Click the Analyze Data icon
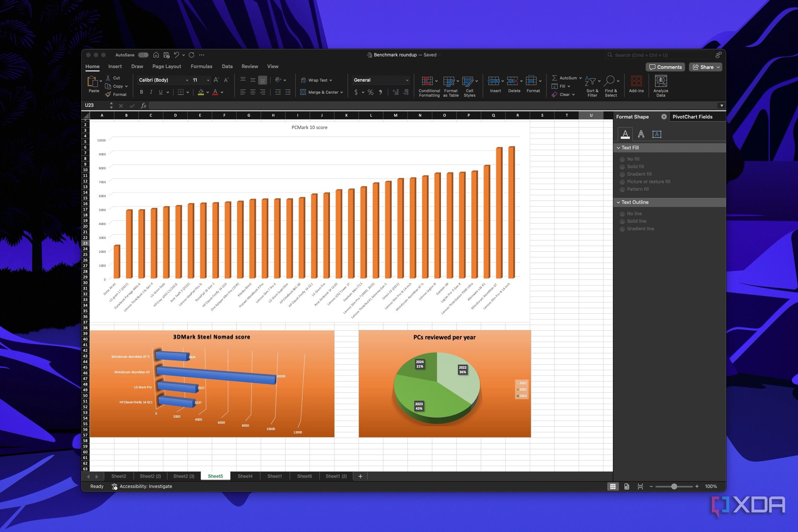This screenshot has height=532, width=798. pos(661,81)
